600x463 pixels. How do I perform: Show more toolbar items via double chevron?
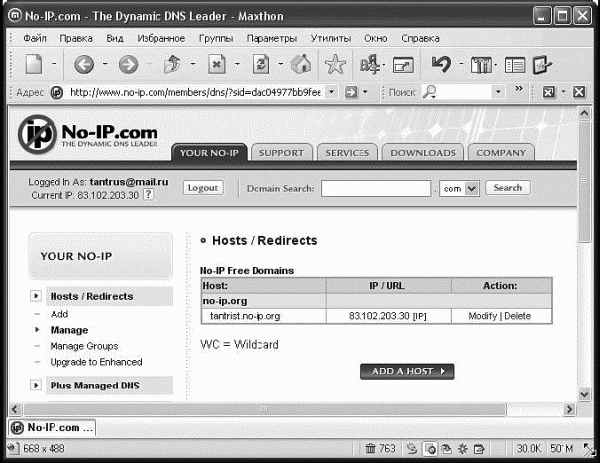(x=519, y=89)
